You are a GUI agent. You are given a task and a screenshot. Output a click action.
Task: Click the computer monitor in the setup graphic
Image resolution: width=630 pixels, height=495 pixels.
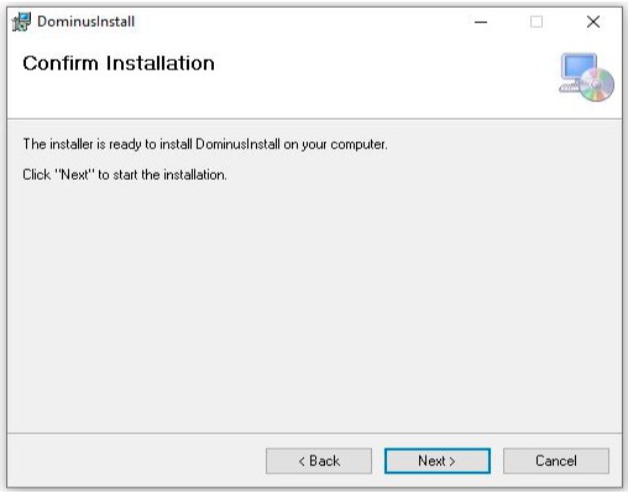point(578,67)
